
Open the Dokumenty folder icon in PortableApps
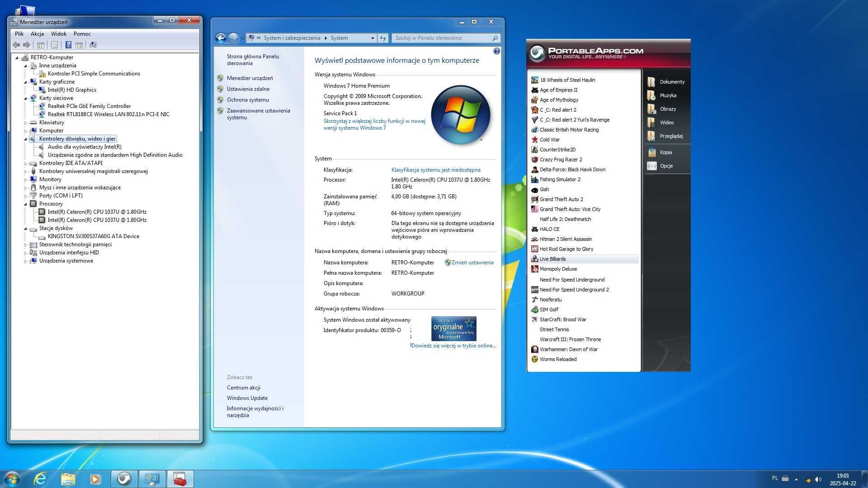tap(651, 82)
